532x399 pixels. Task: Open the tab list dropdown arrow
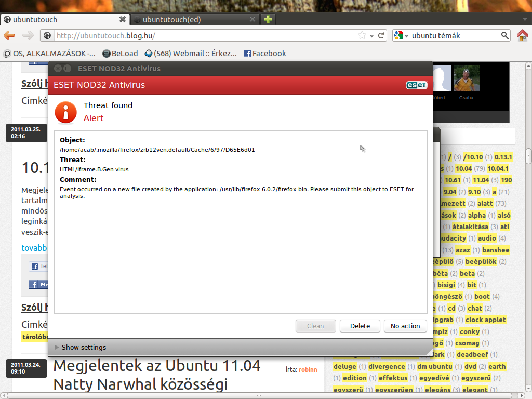tap(525, 19)
